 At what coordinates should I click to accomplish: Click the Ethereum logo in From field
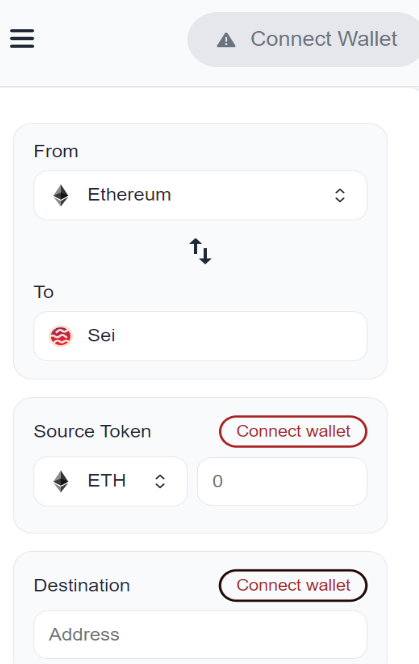pos(61,195)
